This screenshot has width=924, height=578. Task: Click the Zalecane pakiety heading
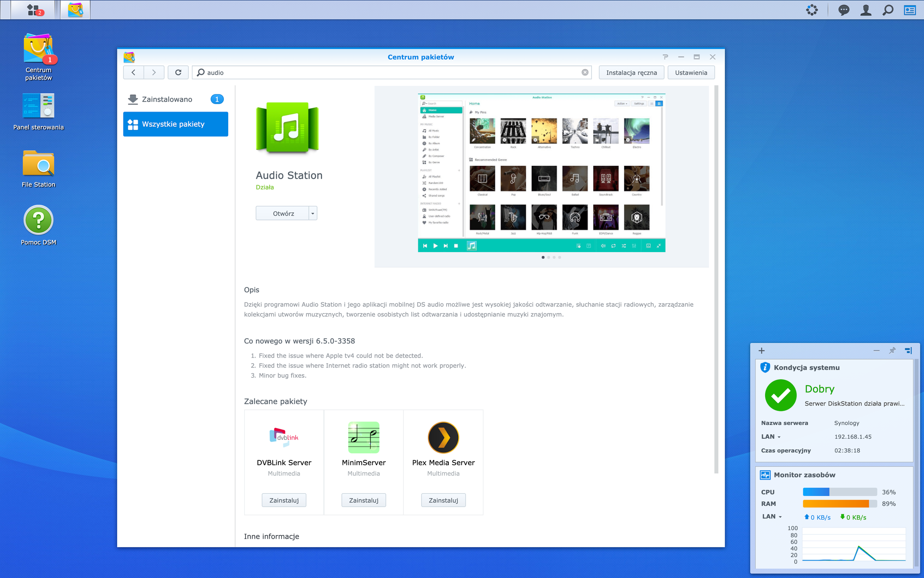click(276, 401)
